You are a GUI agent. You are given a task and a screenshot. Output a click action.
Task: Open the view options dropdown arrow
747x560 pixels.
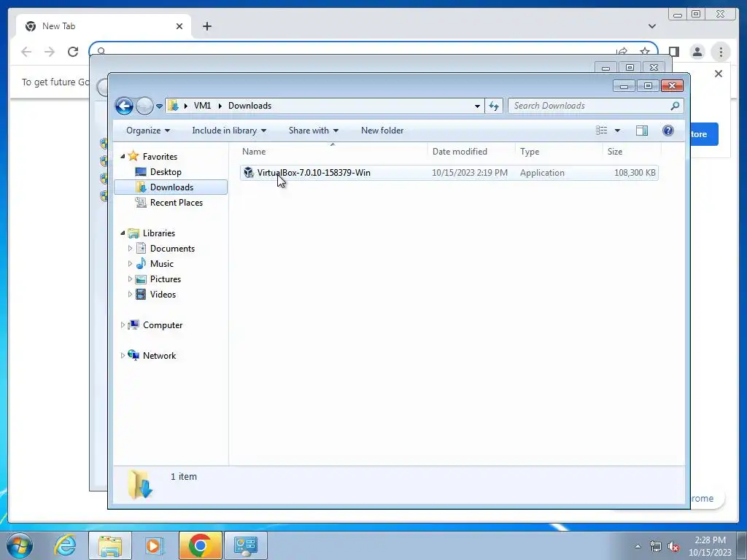pyautogui.click(x=617, y=131)
